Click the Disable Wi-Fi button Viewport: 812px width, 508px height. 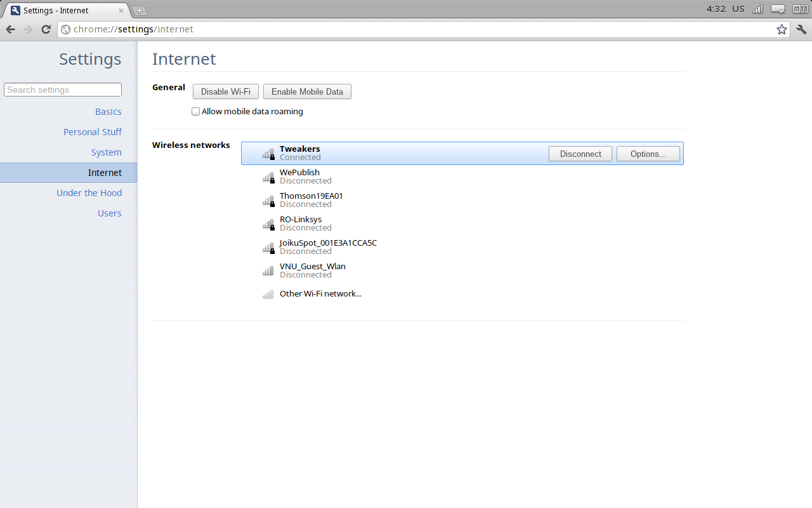tap(226, 91)
